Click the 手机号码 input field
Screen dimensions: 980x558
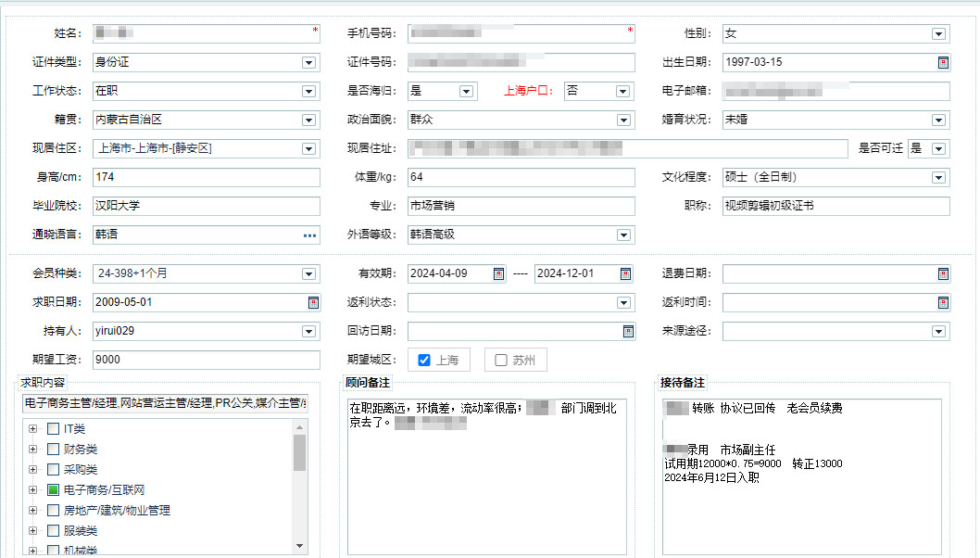click(521, 33)
